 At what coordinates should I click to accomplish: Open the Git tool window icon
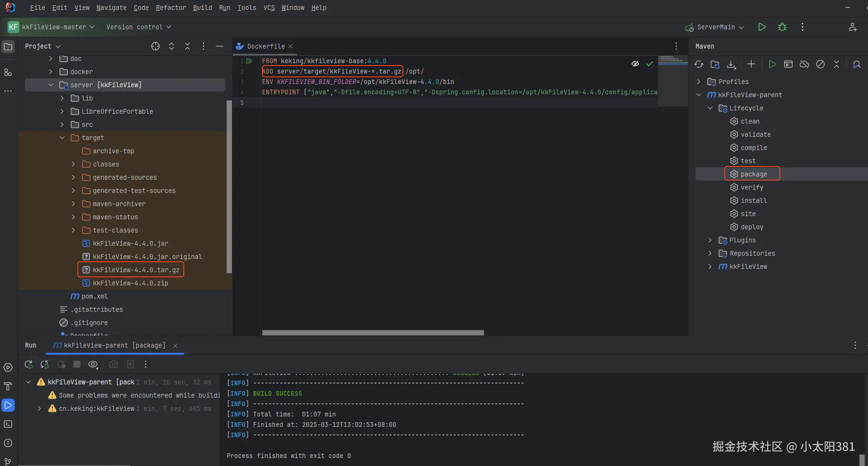click(x=8, y=461)
